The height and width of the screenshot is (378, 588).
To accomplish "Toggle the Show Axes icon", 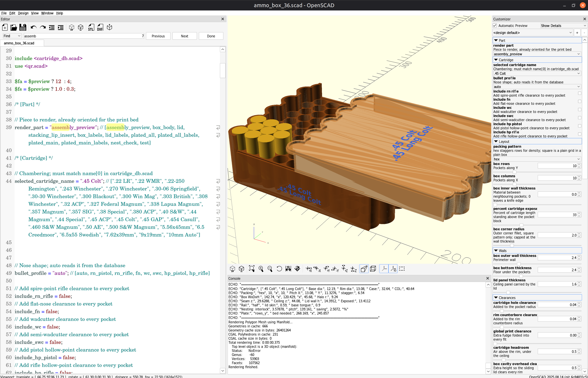I will tap(384, 269).
